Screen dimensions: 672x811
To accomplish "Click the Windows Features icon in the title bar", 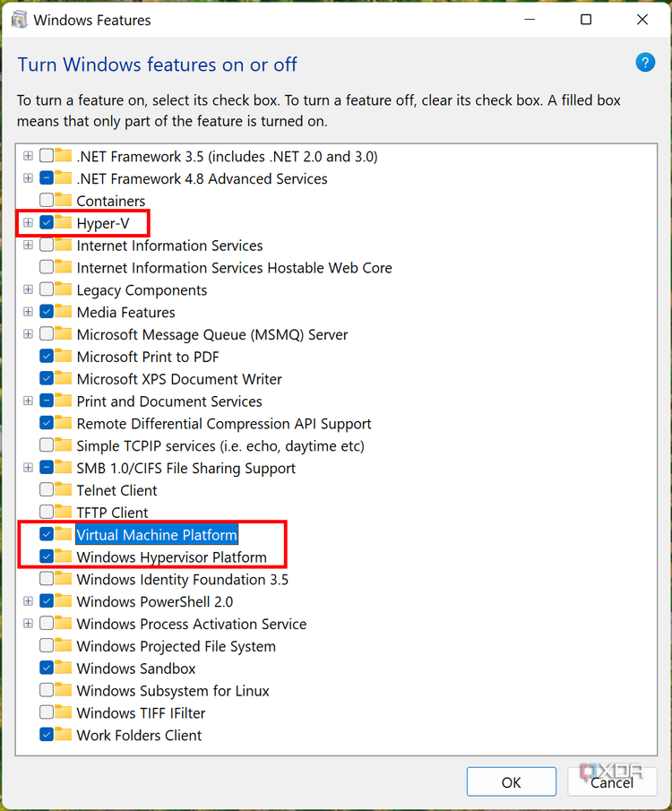I will tap(19, 19).
